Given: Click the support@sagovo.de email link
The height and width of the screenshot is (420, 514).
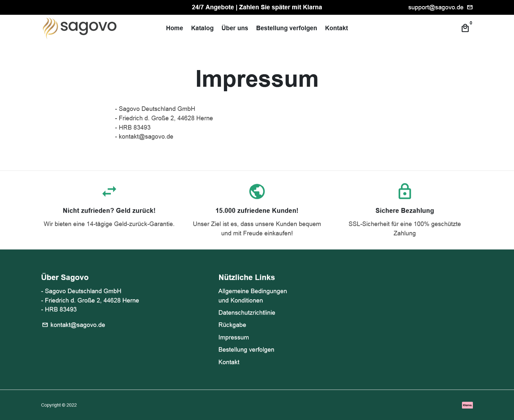Looking at the screenshot, I should [x=436, y=7].
